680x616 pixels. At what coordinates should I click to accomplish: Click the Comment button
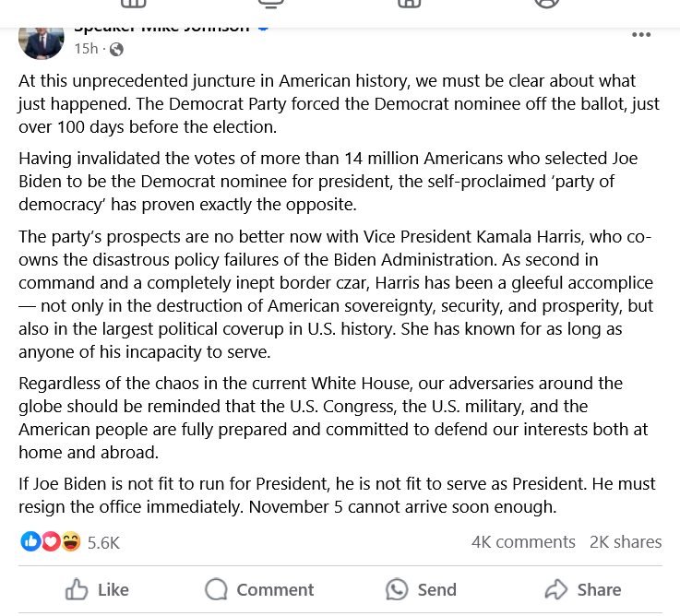click(259, 589)
